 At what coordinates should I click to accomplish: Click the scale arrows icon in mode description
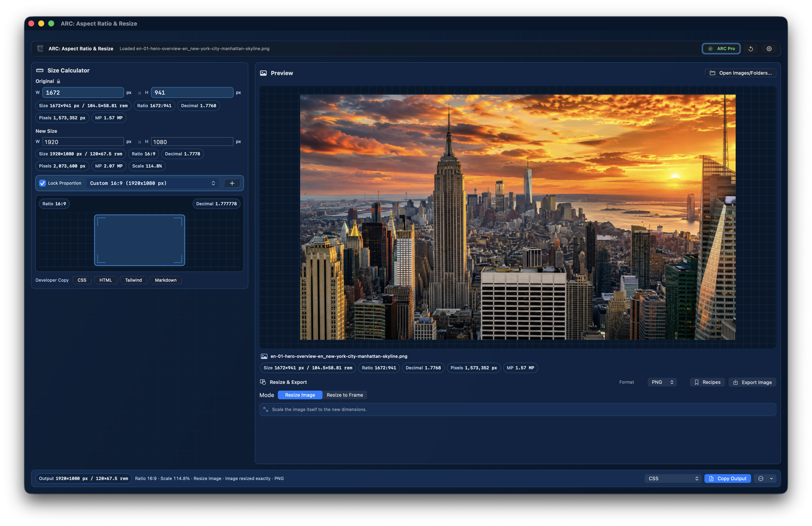click(266, 409)
